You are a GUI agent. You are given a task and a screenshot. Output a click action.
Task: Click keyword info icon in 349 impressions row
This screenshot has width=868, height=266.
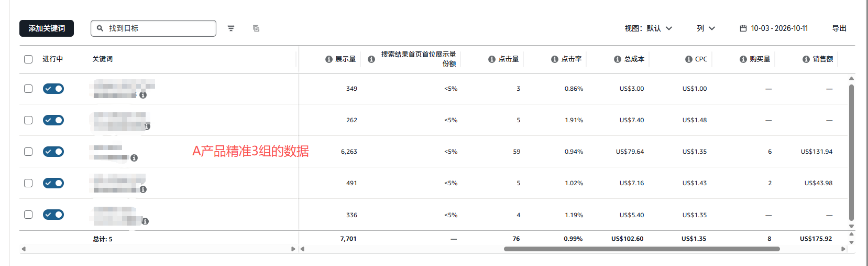click(143, 95)
